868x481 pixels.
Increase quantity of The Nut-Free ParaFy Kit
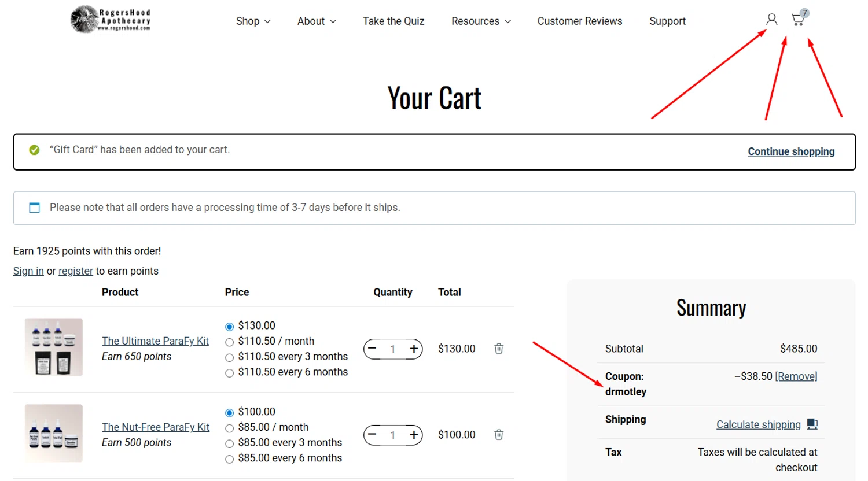[414, 435]
